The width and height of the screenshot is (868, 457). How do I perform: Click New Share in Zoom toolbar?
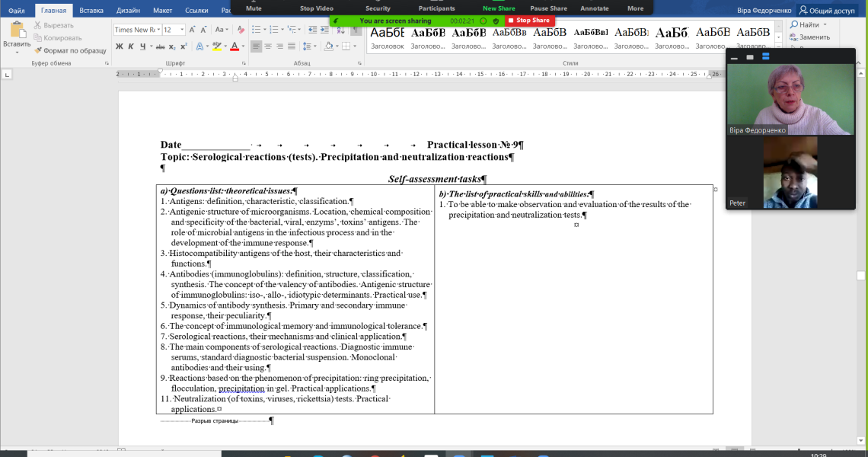coord(499,8)
